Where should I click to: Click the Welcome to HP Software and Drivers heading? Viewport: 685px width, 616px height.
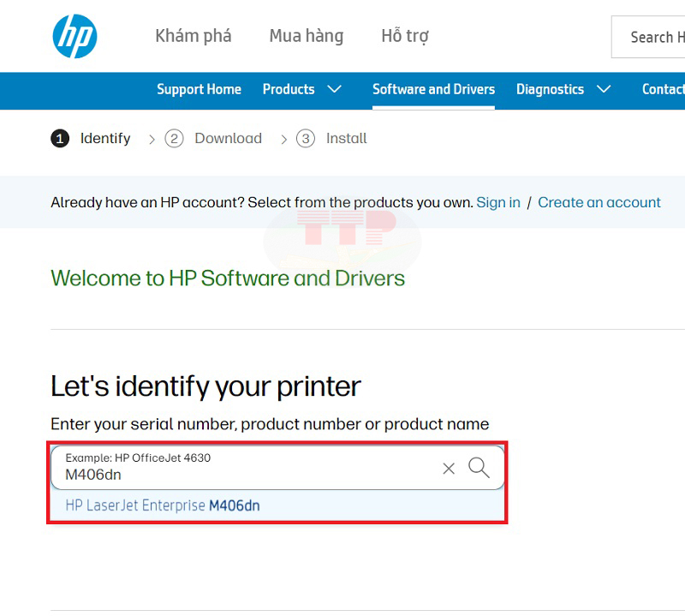(227, 278)
